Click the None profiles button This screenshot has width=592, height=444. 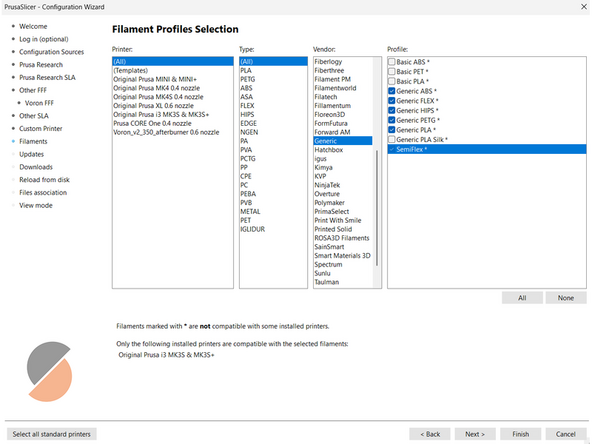566,298
